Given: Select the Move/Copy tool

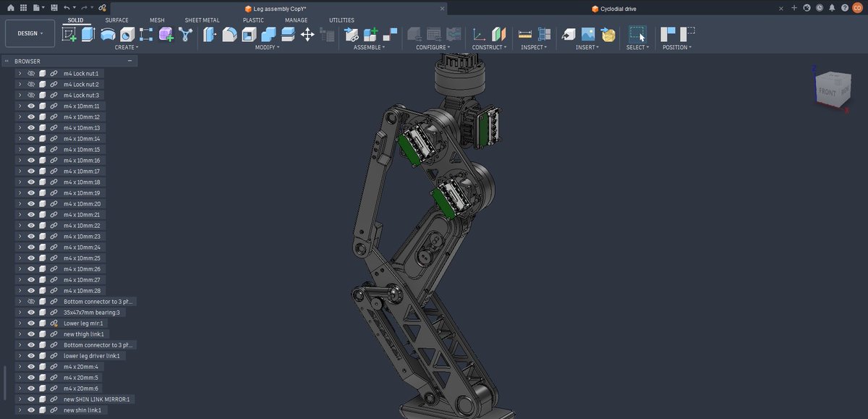Looking at the screenshot, I should pyautogui.click(x=307, y=34).
